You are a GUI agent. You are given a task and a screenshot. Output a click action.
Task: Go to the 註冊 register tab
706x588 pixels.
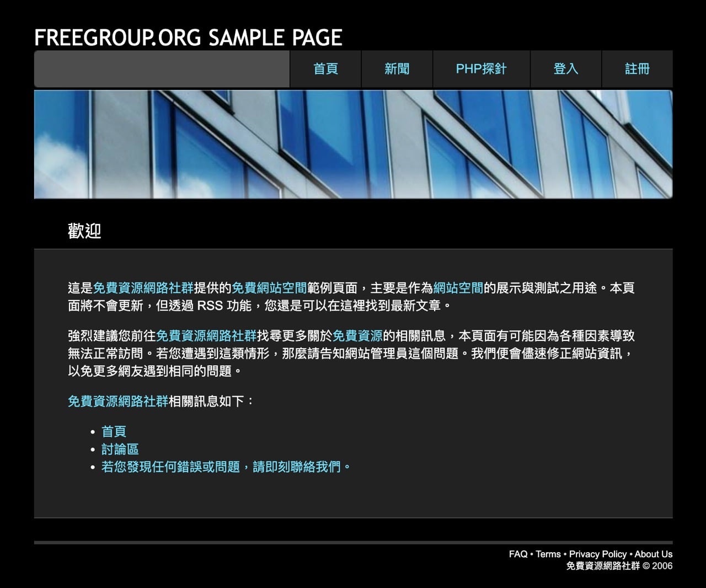pos(637,69)
